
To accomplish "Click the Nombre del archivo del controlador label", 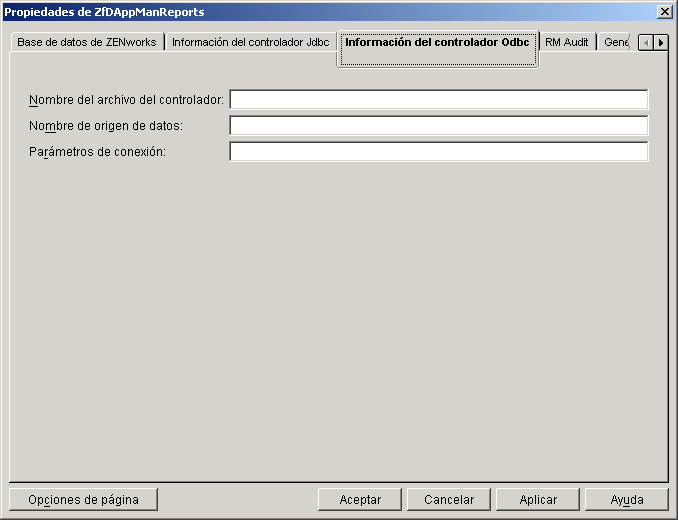I will [126, 100].
